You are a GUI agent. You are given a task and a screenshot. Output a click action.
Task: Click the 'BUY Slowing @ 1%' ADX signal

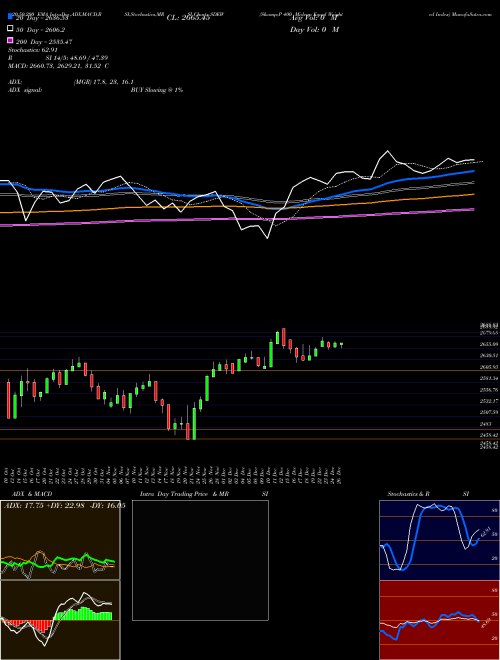click(x=157, y=90)
